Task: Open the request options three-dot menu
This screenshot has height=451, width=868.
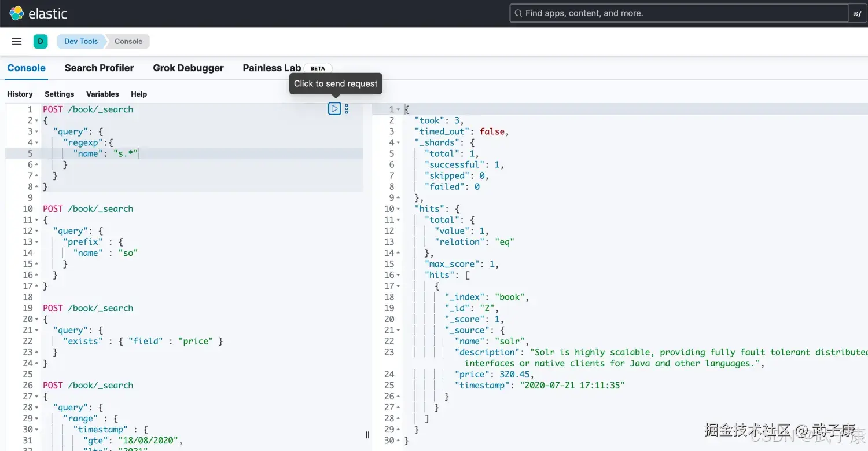Action: tap(347, 109)
